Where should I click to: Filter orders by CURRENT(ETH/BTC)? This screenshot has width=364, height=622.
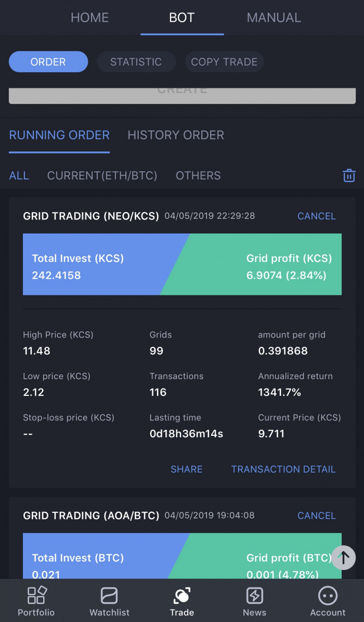coord(102,176)
